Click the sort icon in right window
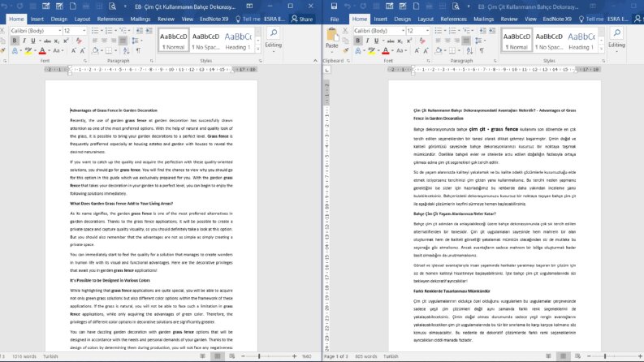The image size is (644, 362). click(x=469, y=51)
